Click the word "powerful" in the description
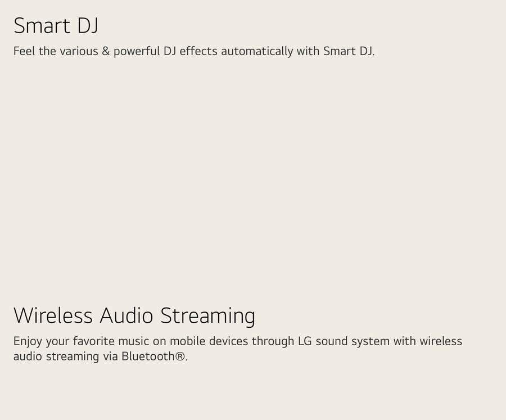This screenshot has height=420, width=506. (137, 51)
